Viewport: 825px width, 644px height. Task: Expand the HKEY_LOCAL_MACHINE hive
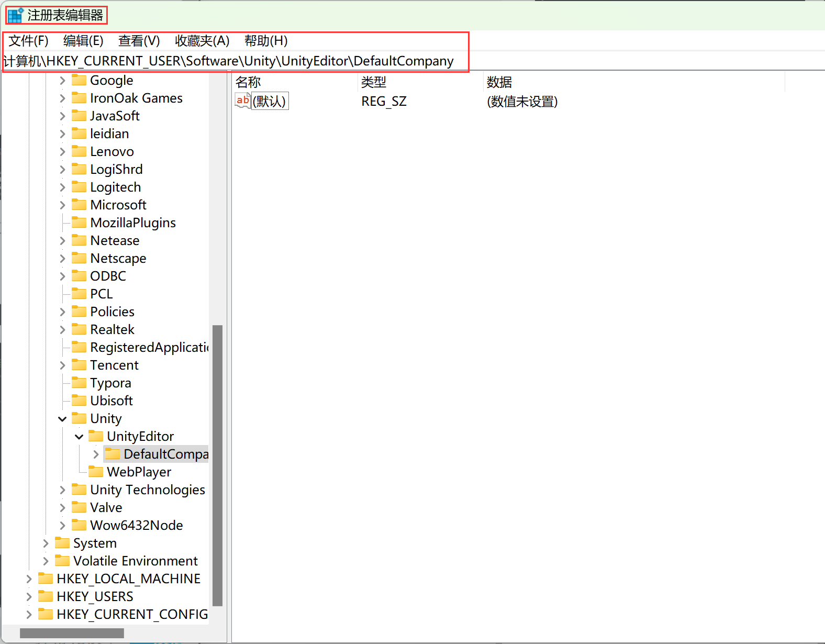point(29,579)
